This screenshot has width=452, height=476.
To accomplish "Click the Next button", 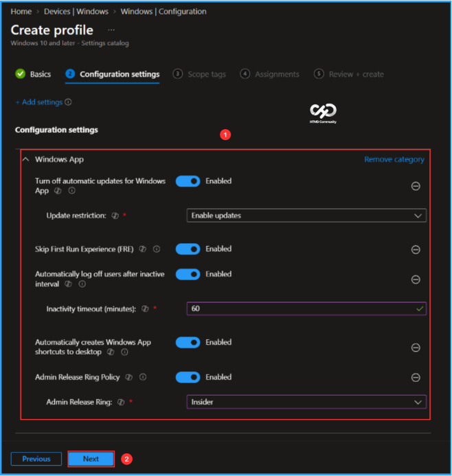I will click(x=91, y=459).
